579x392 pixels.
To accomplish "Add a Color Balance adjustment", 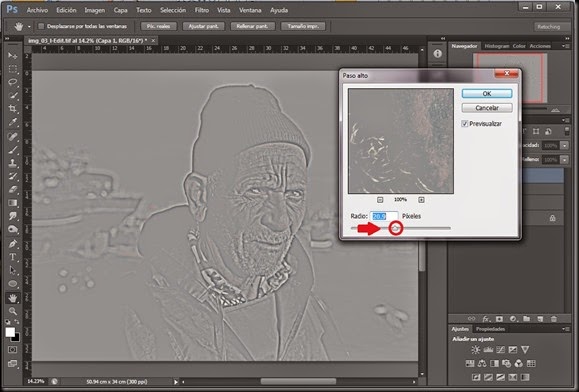I will click(482, 364).
